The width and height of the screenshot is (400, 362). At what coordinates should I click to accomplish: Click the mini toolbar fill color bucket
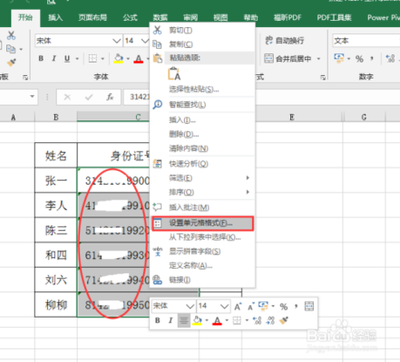tap(197, 321)
